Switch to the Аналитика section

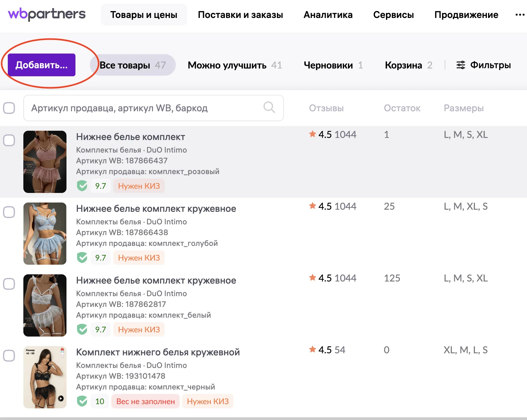pos(328,15)
